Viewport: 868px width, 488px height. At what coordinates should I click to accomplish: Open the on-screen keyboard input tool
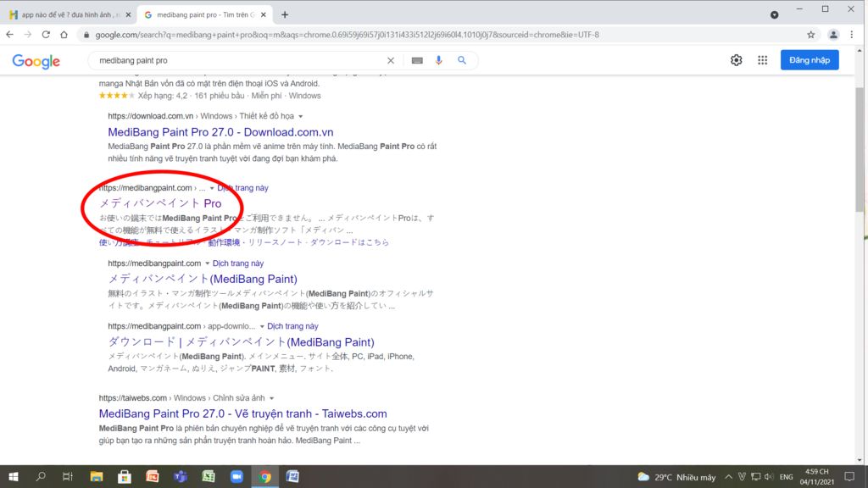pyautogui.click(x=417, y=60)
